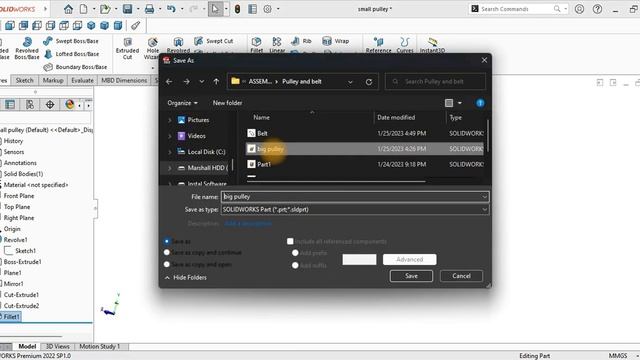Toggle the Instant3D tool
This screenshot has height=360, width=640.
click(x=432, y=44)
